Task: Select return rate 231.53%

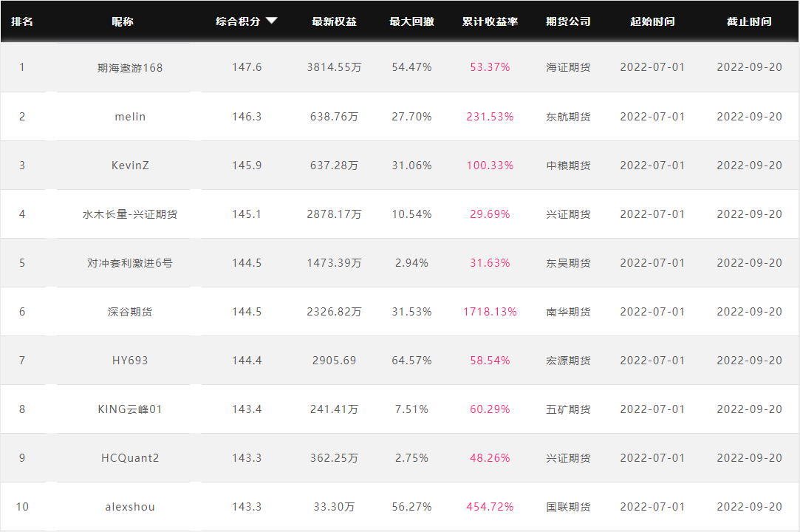Action: point(490,117)
